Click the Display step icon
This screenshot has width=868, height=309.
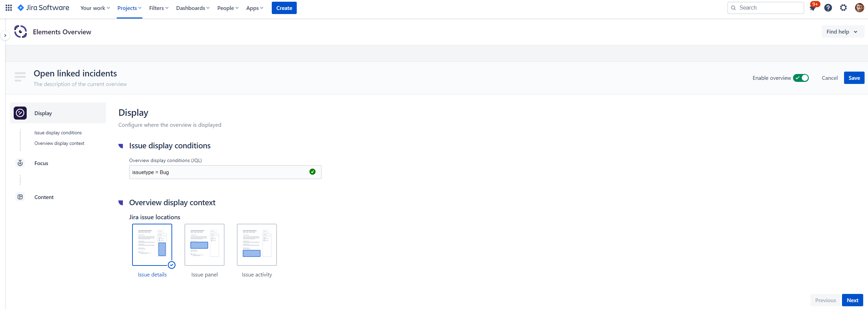(x=20, y=113)
